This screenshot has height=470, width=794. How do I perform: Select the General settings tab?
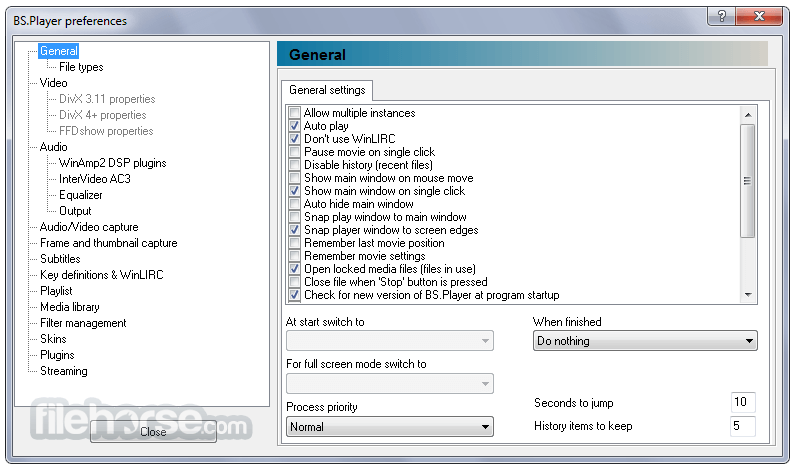pos(327,90)
